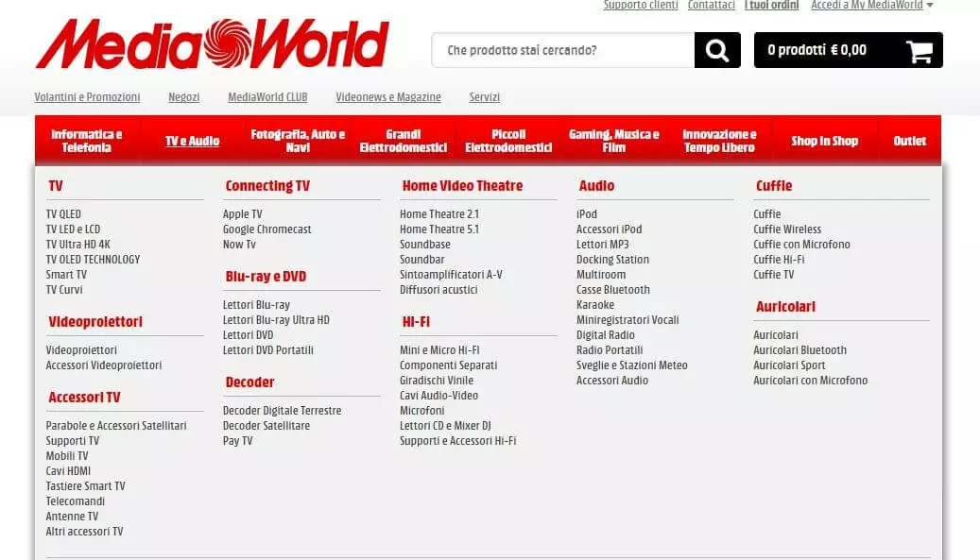Open the Connecting TV heading
The height and width of the screenshot is (560, 980).
pyautogui.click(x=267, y=186)
